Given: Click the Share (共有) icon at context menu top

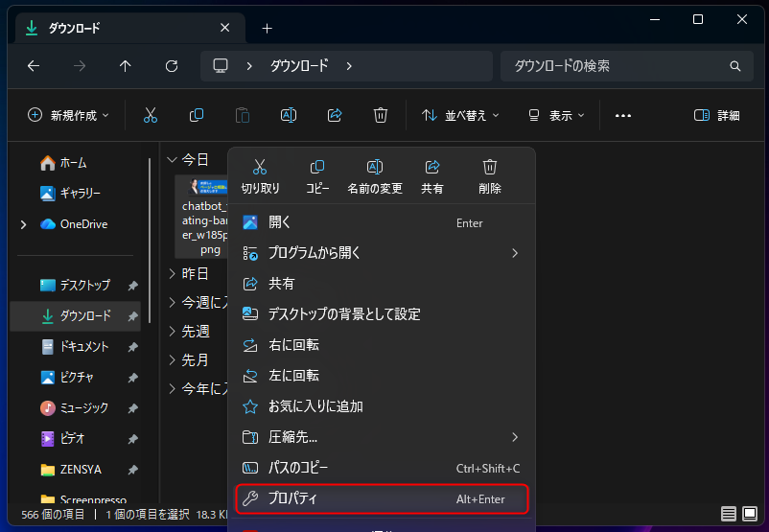Looking at the screenshot, I should tap(432, 168).
